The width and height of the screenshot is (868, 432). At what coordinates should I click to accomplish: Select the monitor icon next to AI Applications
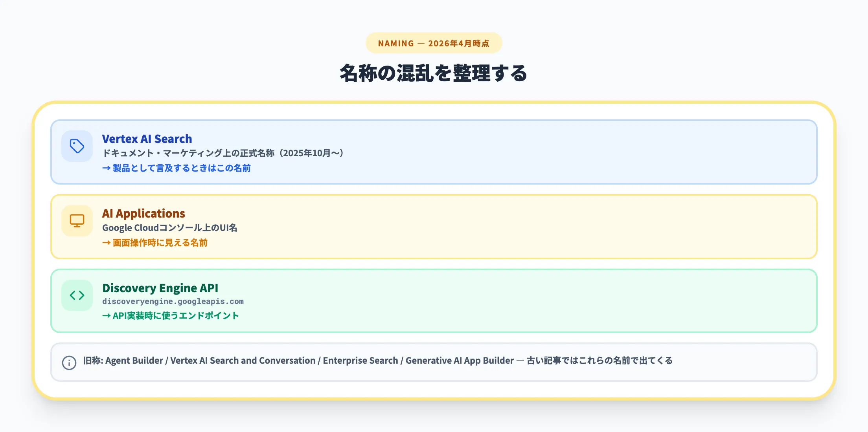pos(77,220)
